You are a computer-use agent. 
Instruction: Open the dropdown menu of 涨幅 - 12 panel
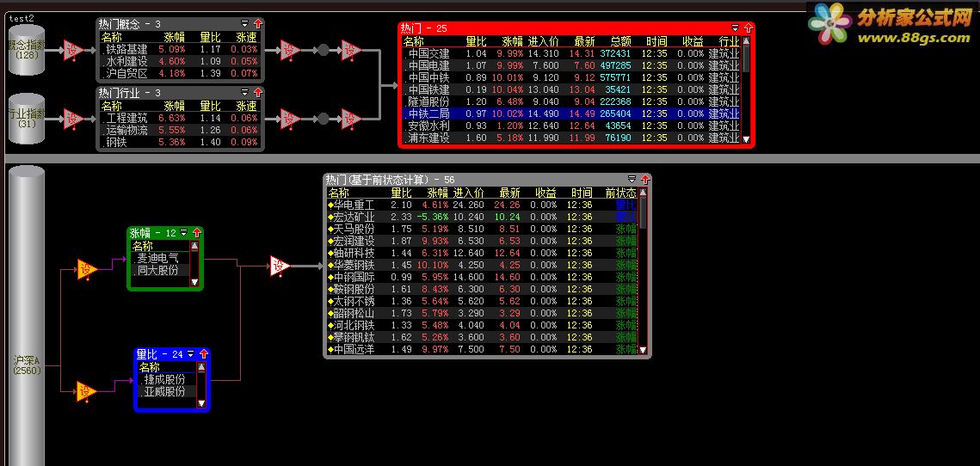[x=184, y=233]
